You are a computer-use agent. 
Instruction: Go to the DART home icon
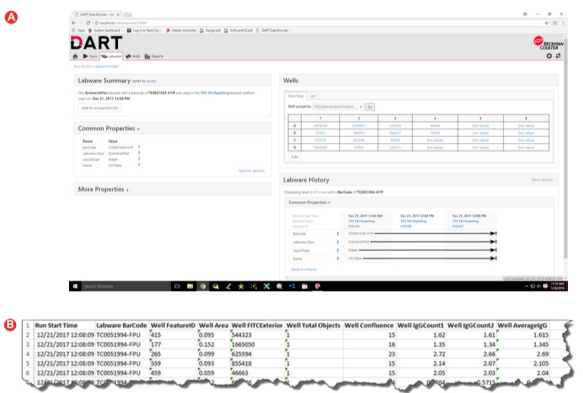pos(75,56)
